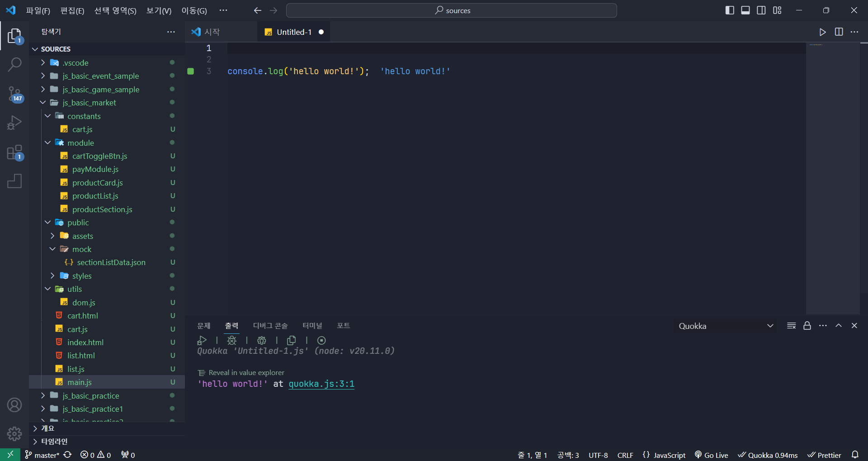868x461 pixels.
Task: Open Quokka Live Share collaboration icon
Action: pyautogui.click(x=262, y=340)
